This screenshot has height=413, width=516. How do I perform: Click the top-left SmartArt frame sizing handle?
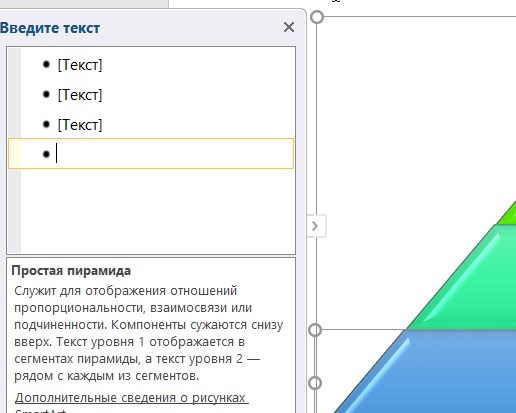(x=317, y=17)
